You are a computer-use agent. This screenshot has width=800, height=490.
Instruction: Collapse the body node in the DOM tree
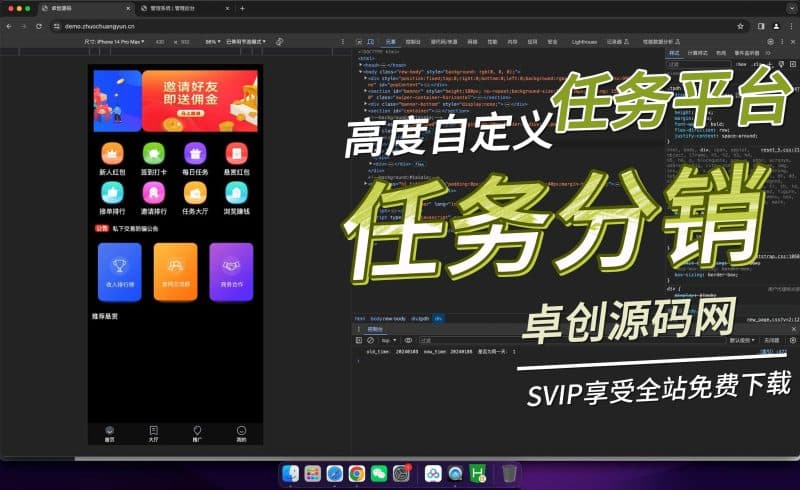[x=361, y=72]
